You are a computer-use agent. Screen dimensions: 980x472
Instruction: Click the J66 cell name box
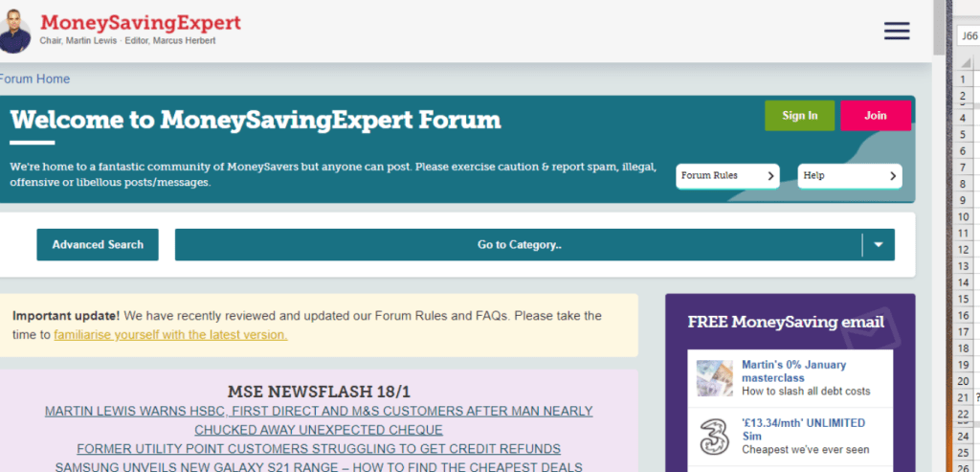(x=969, y=36)
